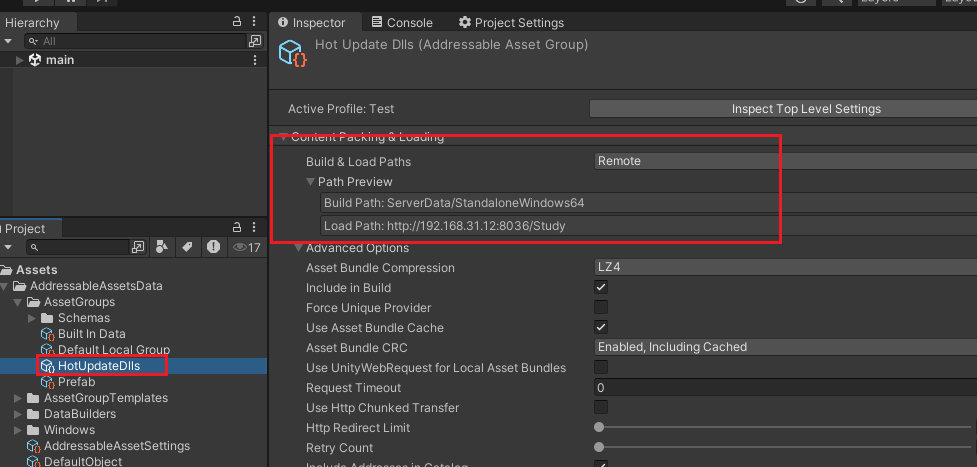Image resolution: width=977 pixels, height=467 pixels.
Task: Expand the main scene in Hierarchy
Action: click(19, 60)
